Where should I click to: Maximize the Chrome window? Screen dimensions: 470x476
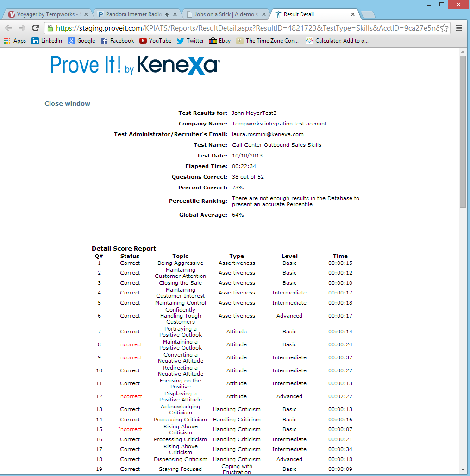[x=442, y=5]
